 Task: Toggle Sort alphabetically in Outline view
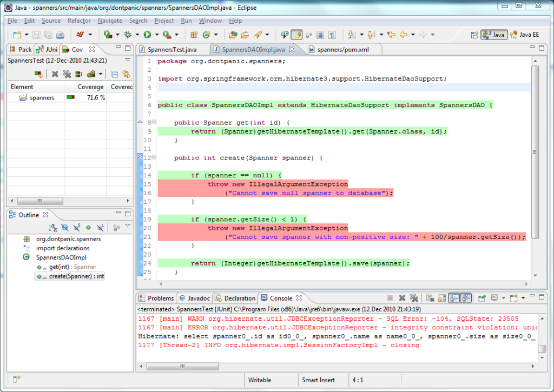53,228
